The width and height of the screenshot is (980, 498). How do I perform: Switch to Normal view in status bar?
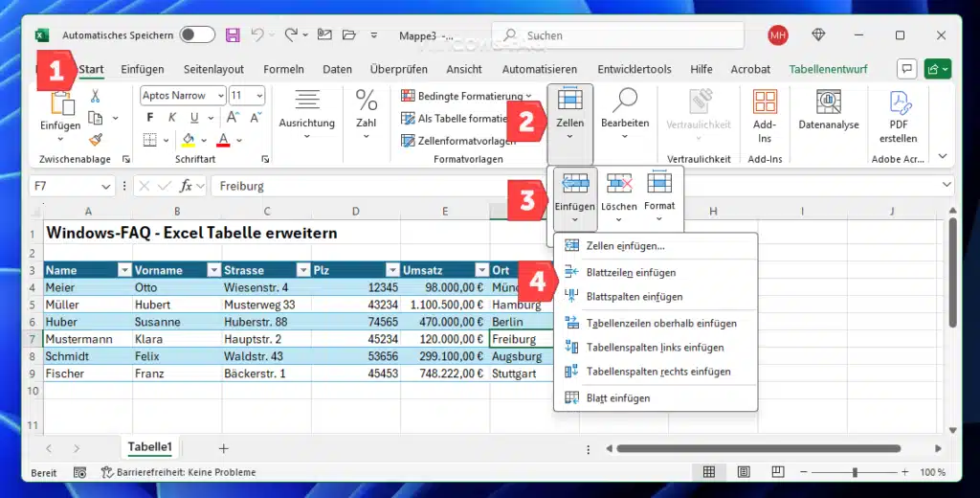click(x=709, y=472)
